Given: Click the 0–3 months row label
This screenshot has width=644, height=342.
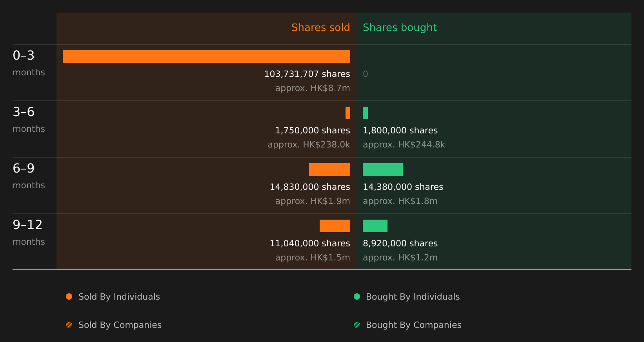Looking at the screenshot, I should [29, 63].
